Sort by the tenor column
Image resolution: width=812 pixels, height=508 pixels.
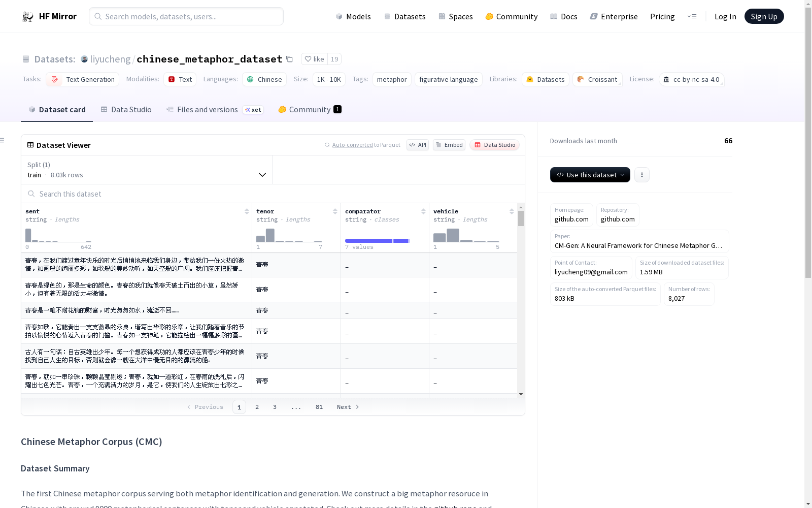335,211
